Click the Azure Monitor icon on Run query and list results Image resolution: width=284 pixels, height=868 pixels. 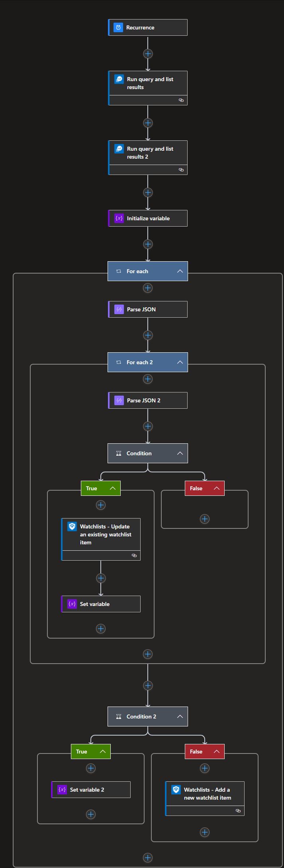[119, 79]
